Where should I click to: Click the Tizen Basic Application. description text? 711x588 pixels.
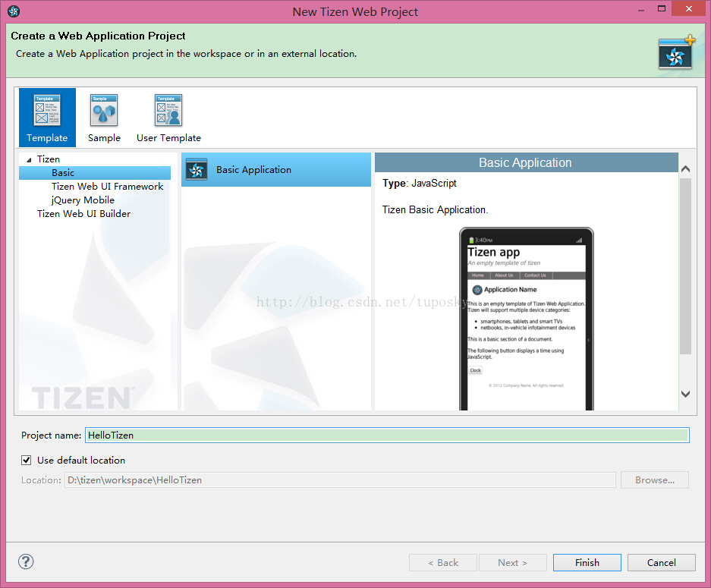(x=435, y=209)
